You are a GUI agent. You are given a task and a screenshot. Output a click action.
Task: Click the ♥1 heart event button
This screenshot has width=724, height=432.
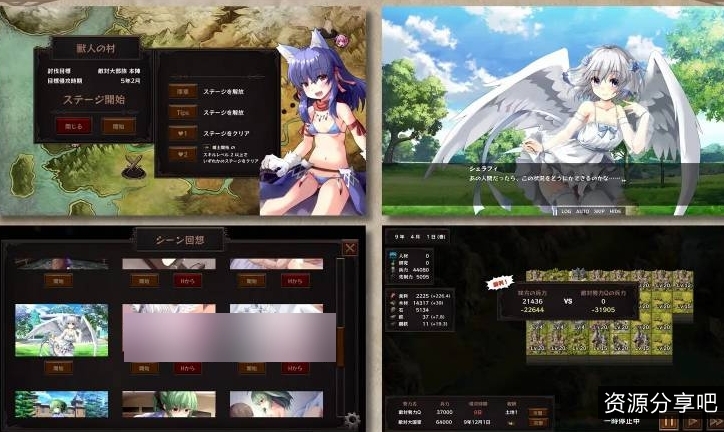pyautogui.click(x=183, y=133)
